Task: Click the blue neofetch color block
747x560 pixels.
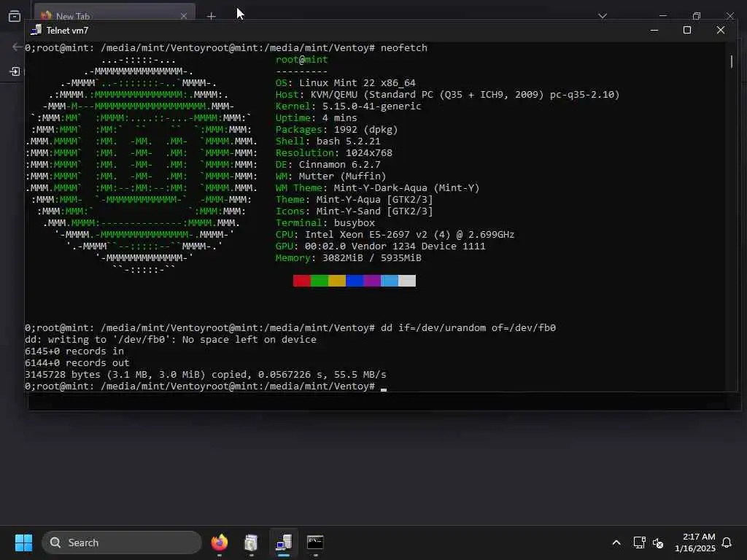Action: pos(355,281)
